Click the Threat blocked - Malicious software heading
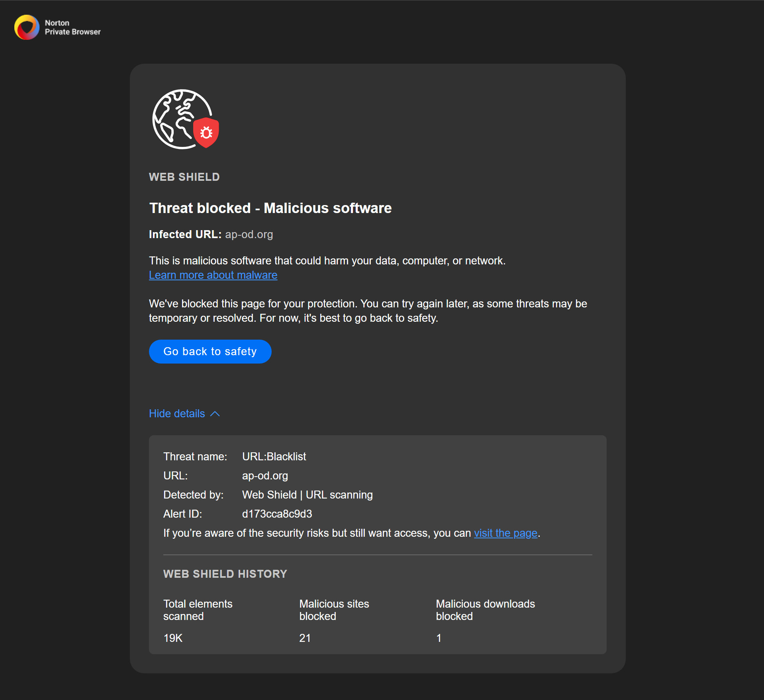 coord(270,208)
